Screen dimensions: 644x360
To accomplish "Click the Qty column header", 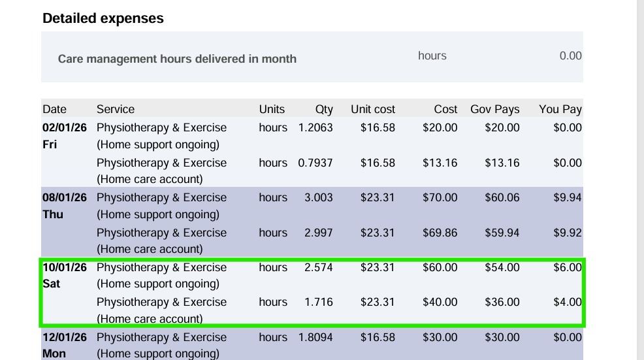I will (323, 109).
